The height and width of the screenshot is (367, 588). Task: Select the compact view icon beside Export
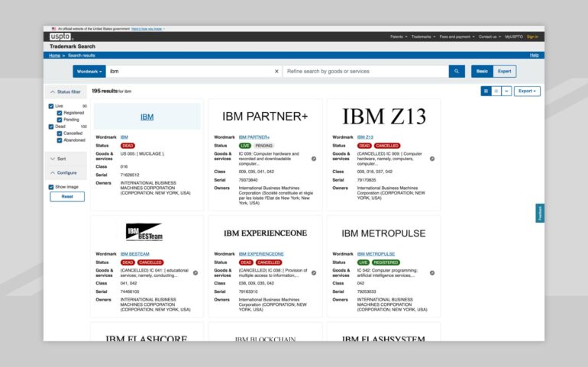coord(506,91)
